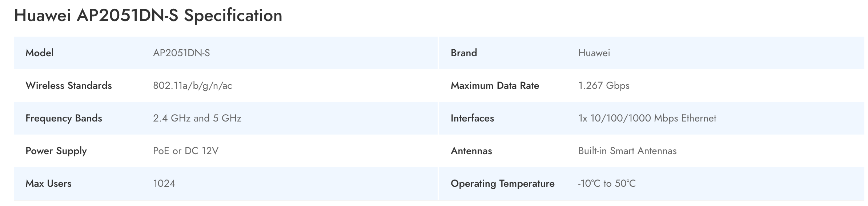The height and width of the screenshot is (206, 868).
Task: Select the Frequency Bands label
Action: coord(64,118)
